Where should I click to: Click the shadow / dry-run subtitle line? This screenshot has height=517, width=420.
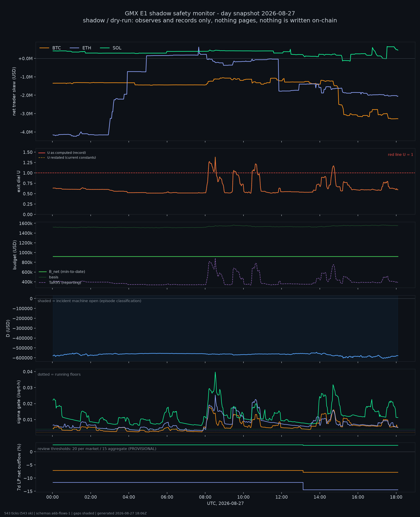210,20
